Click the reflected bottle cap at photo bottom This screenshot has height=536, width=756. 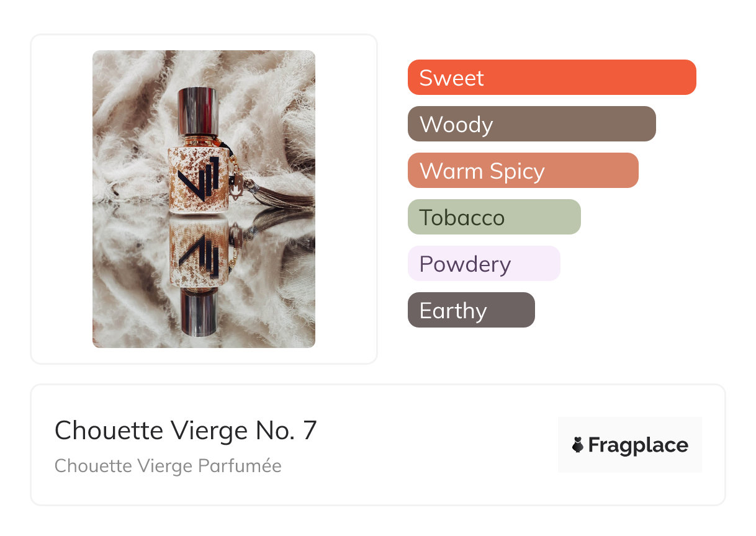point(197,314)
